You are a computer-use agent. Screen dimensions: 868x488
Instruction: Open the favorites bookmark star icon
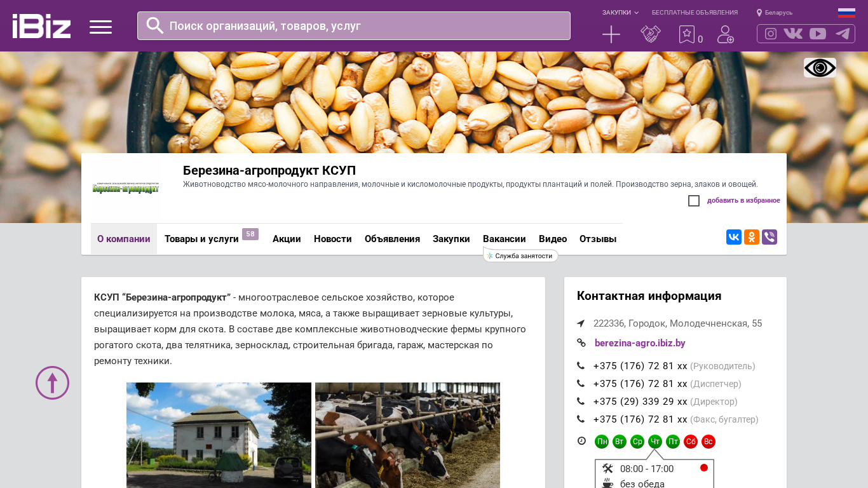686,34
